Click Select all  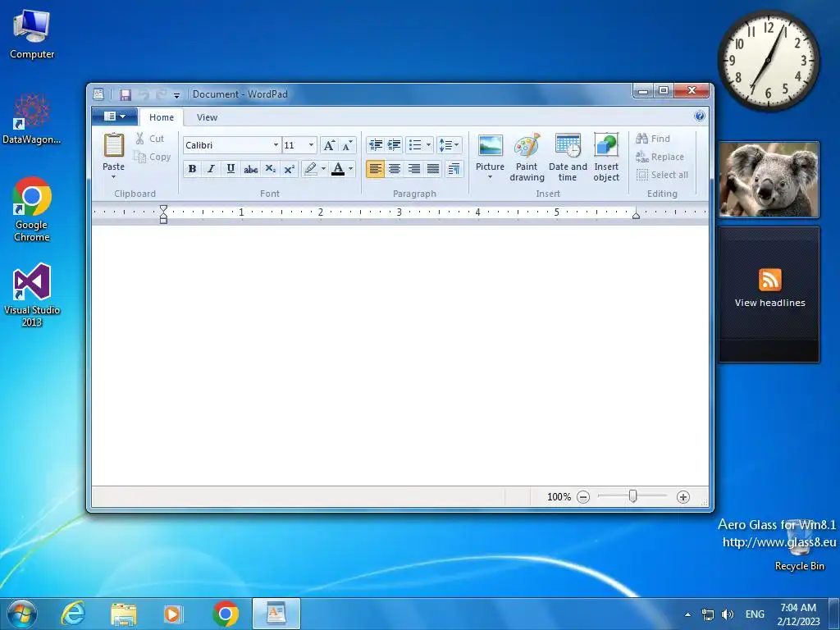[662, 175]
